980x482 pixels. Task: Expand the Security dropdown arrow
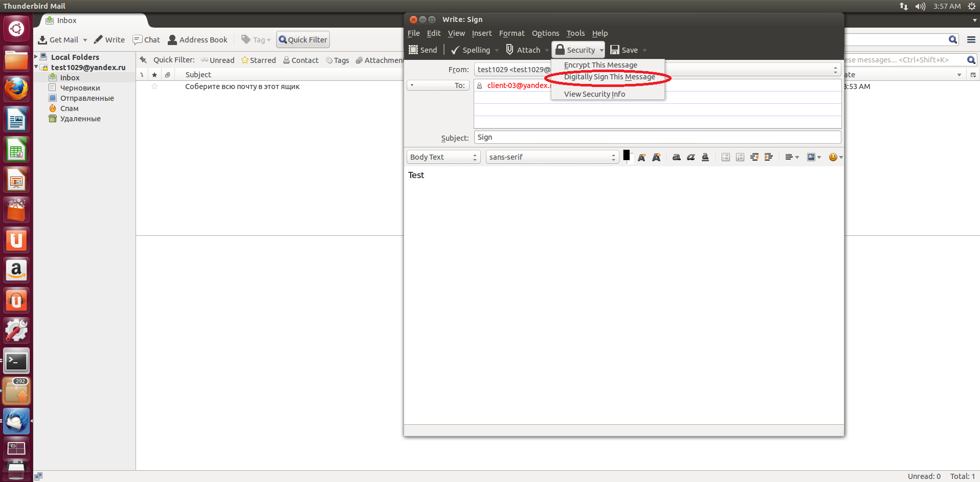[x=602, y=50]
